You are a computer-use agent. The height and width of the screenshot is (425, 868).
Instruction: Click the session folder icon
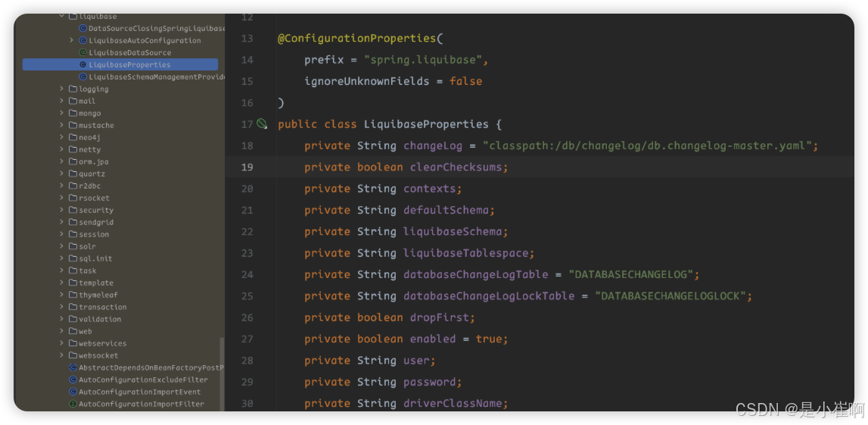(x=73, y=234)
